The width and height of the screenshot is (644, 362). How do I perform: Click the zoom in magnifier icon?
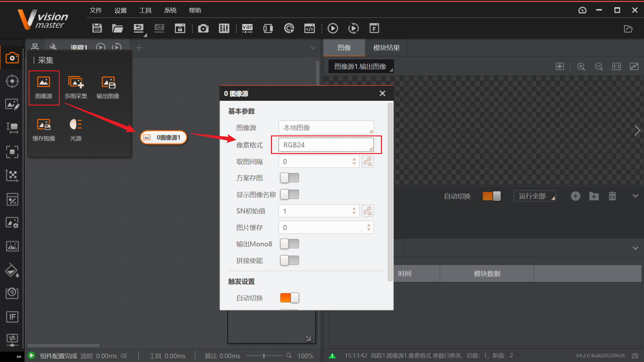[x=581, y=67]
